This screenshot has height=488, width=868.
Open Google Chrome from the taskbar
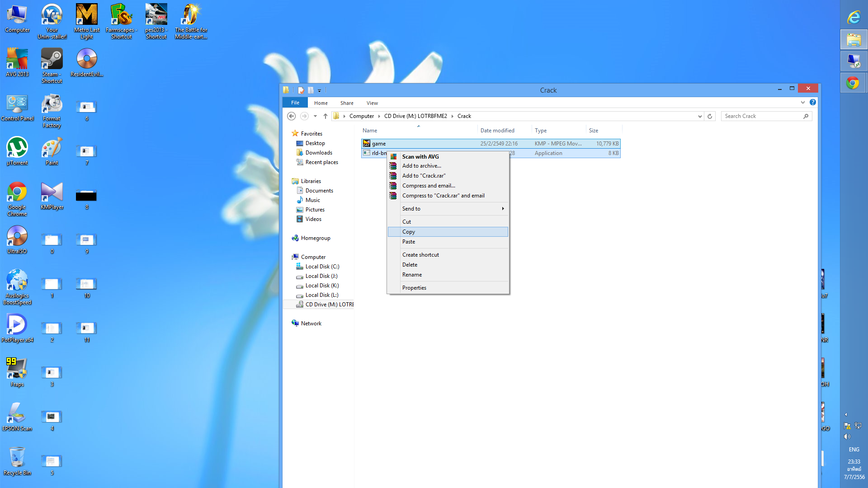(x=853, y=83)
